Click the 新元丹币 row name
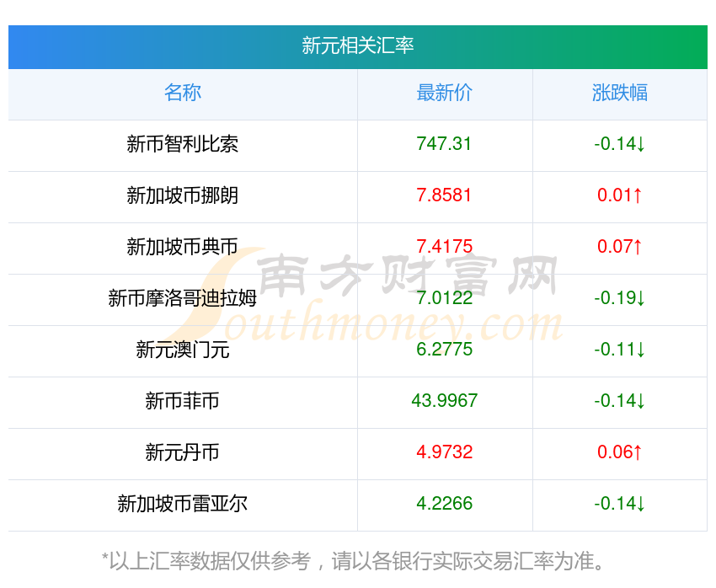This screenshot has width=716, height=588. [x=183, y=452]
